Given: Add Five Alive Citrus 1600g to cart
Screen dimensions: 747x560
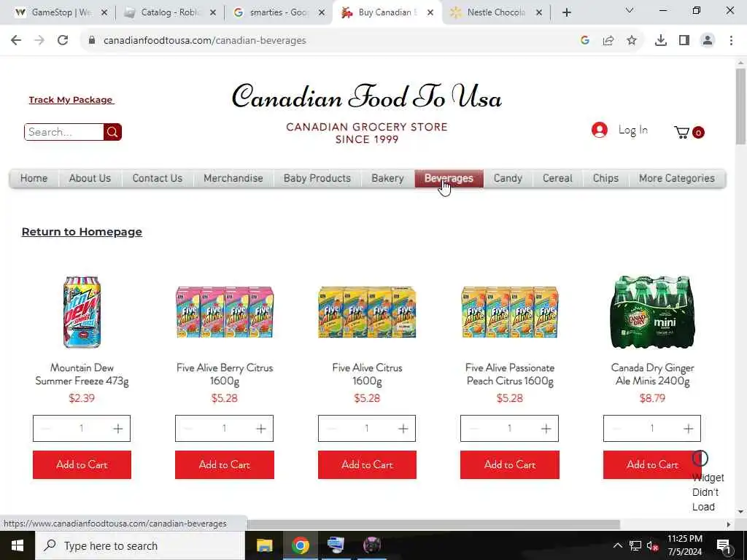Looking at the screenshot, I should tap(368, 464).
